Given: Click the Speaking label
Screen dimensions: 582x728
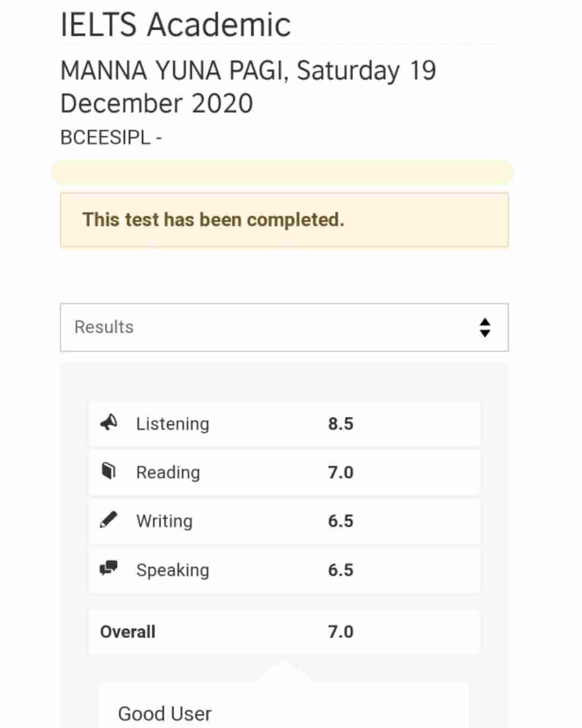Looking at the screenshot, I should [x=172, y=570].
